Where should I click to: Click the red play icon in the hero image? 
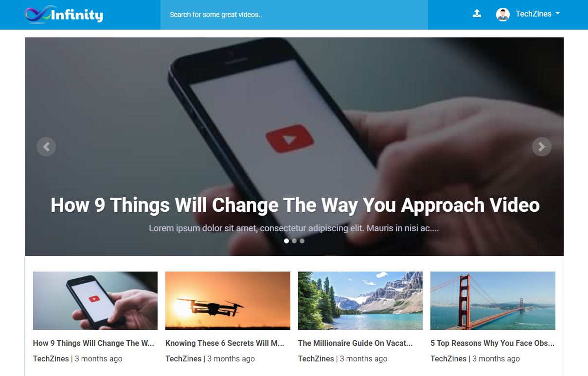click(290, 139)
